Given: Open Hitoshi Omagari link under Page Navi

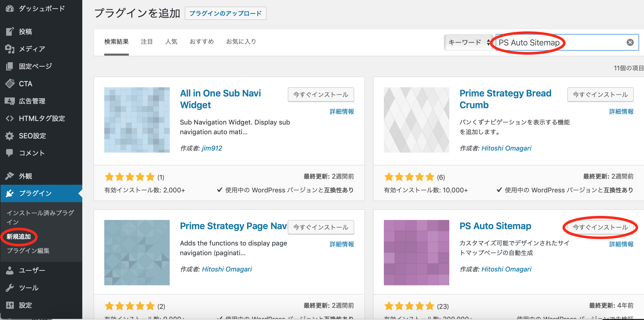Looking at the screenshot, I should [227, 269].
